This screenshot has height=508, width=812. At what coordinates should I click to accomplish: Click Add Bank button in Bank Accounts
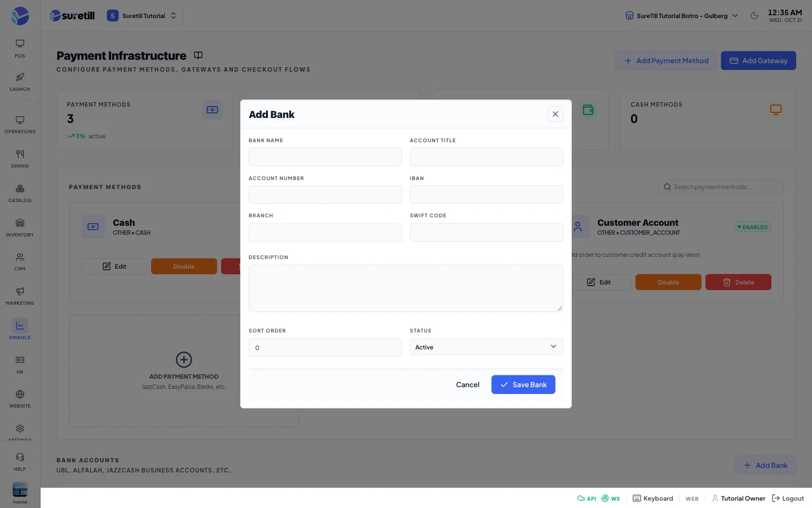click(x=765, y=465)
